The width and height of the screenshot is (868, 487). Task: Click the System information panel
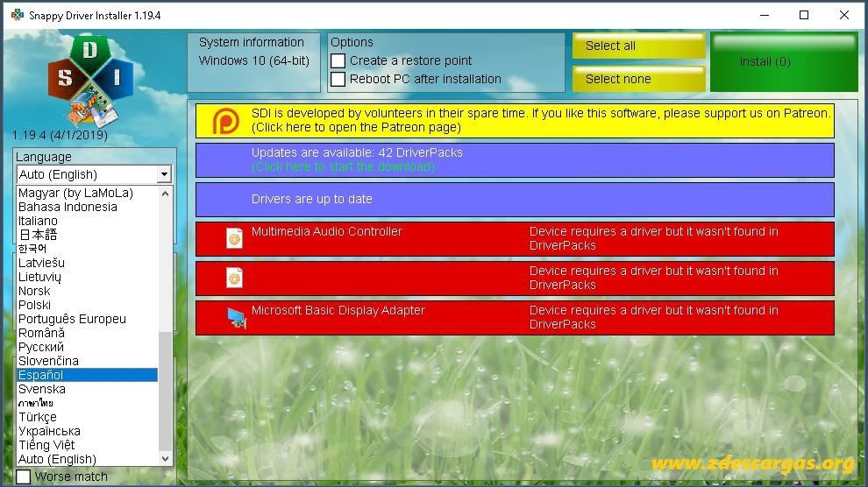[x=253, y=62]
